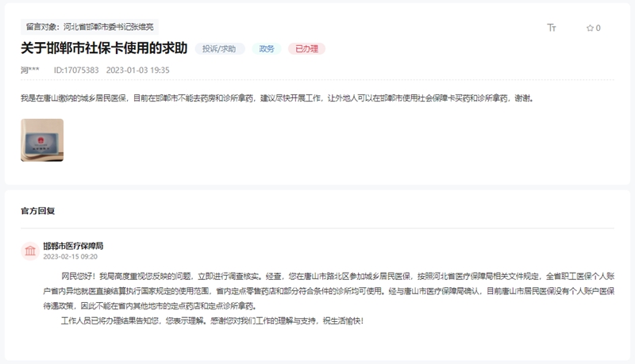Click the message ID:17075383
The width and height of the screenshot is (635, 364).
tap(76, 70)
